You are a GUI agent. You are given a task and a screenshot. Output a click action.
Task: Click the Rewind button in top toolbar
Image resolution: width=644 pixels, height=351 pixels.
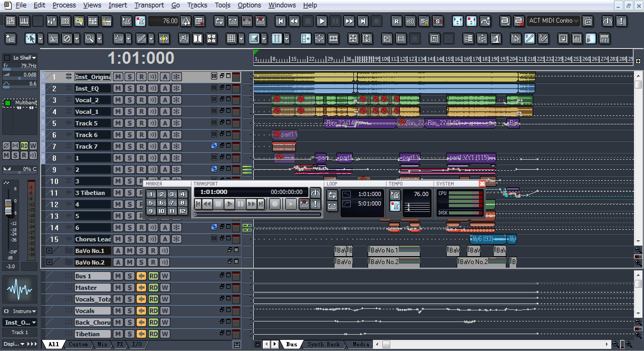(x=294, y=21)
